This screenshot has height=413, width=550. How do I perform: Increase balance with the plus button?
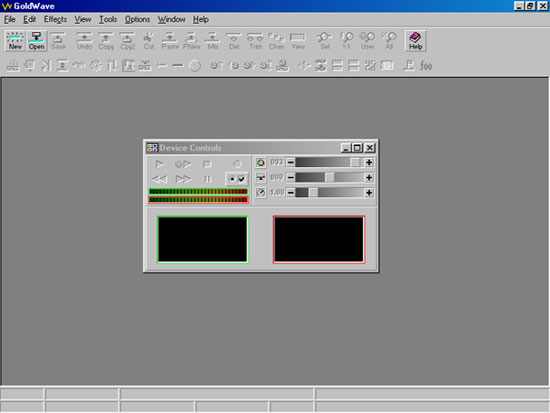click(369, 178)
